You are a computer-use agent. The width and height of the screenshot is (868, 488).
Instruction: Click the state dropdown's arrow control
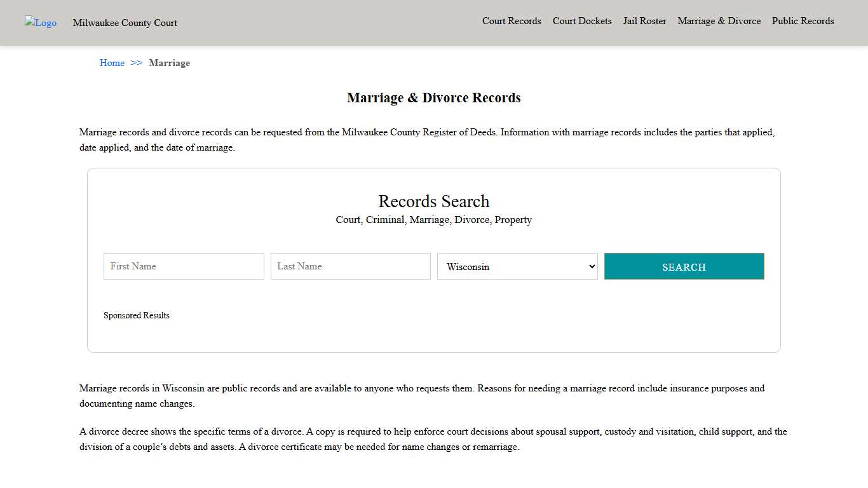[591, 266]
